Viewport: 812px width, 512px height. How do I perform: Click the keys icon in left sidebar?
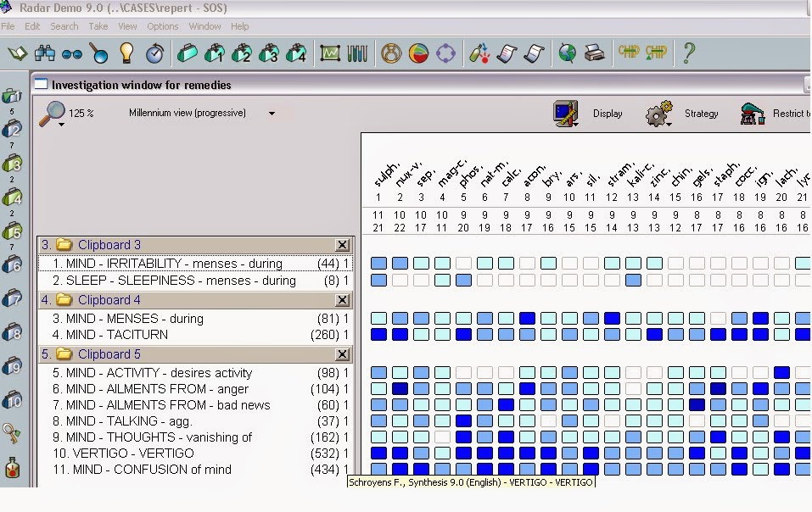point(11,433)
